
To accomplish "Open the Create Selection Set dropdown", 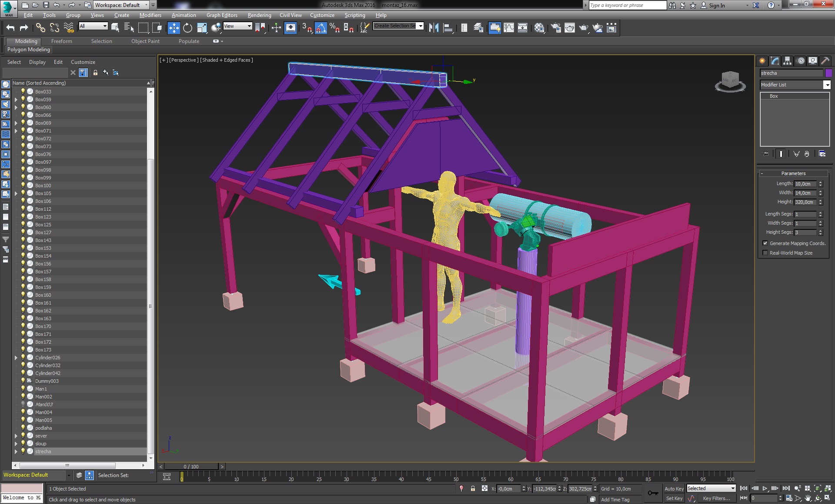I will (399, 26).
